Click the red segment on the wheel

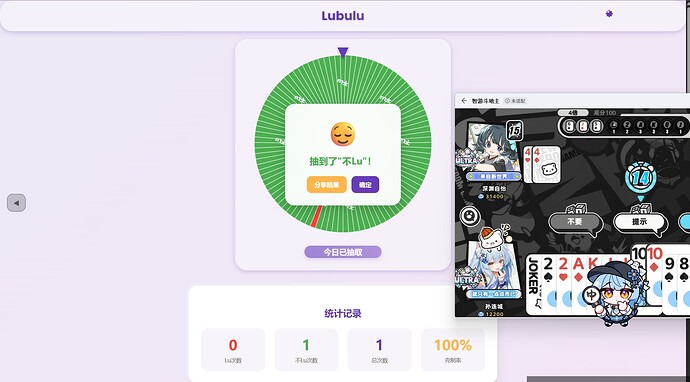[316, 217]
